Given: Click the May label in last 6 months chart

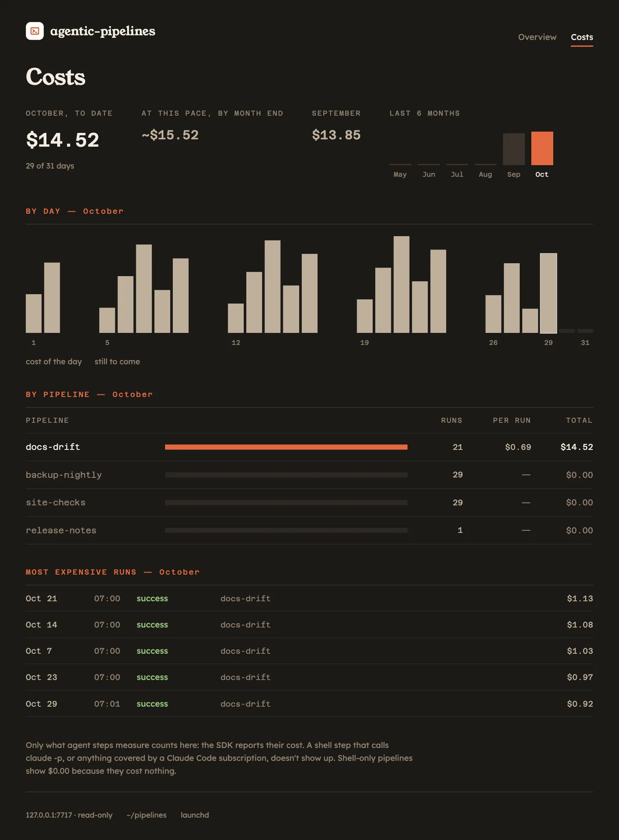Looking at the screenshot, I should (x=400, y=174).
